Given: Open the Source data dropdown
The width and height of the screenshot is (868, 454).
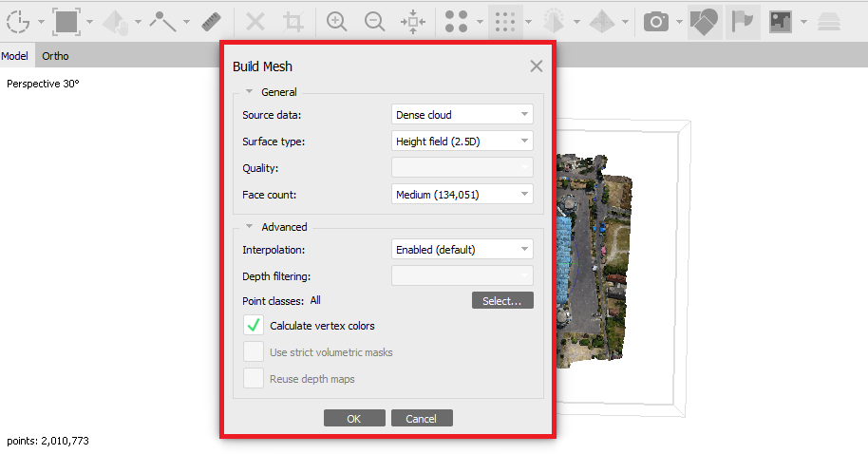Looking at the screenshot, I should point(462,115).
